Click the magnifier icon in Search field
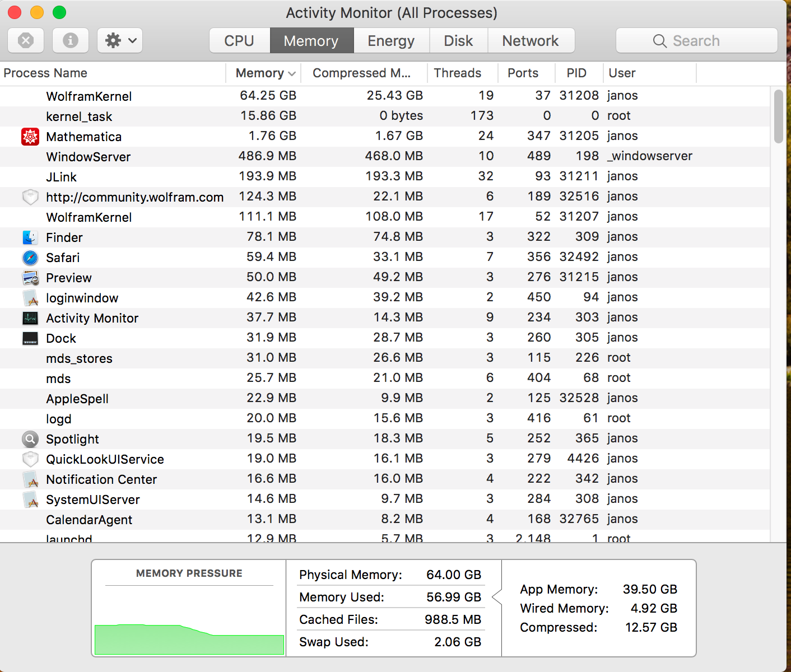 pyautogui.click(x=660, y=41)
